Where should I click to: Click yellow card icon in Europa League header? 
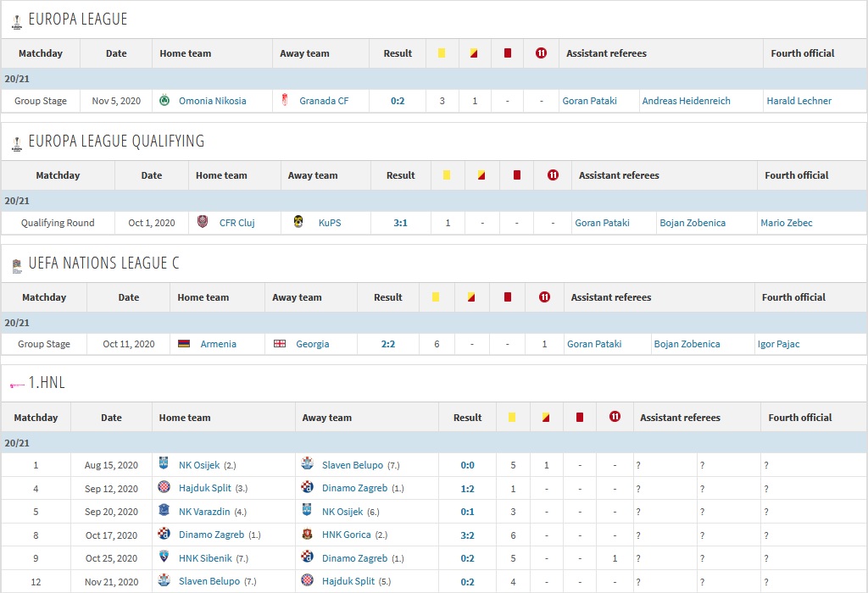(x=441, y=53)
